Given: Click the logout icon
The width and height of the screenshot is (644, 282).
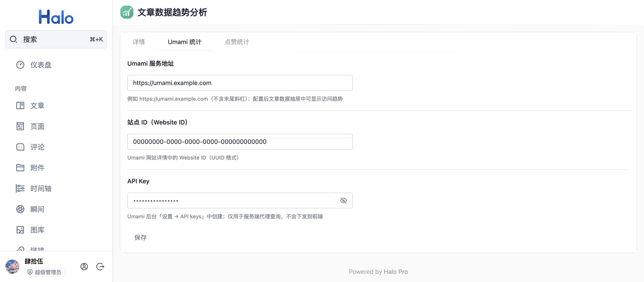Looking at the screenshot, I should (100, 267).
